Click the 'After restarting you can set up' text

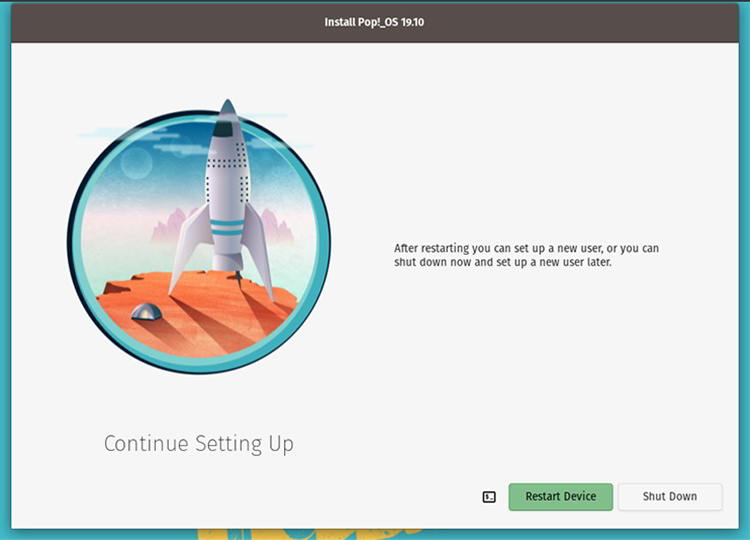coord(527,255)
